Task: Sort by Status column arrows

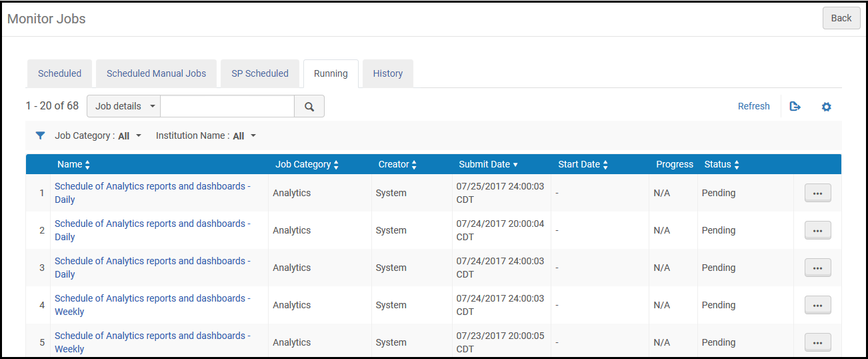Action: pyautogui.click(x=736, y=165)
